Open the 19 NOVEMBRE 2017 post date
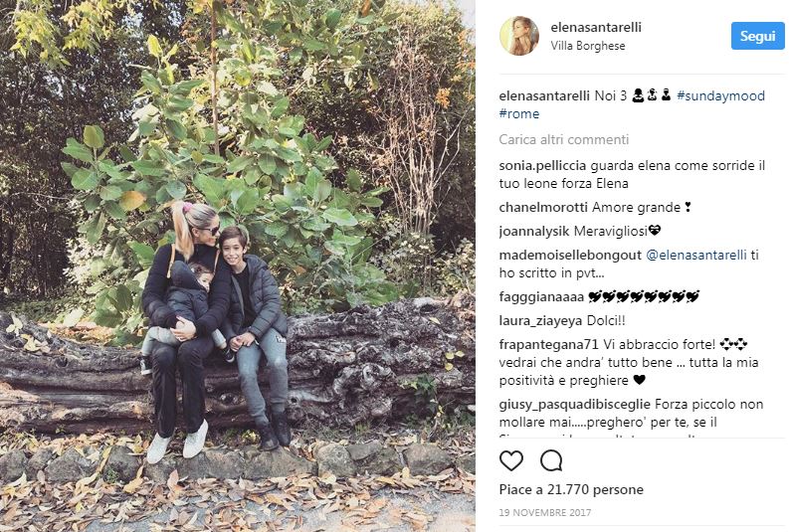The height and width of the screenshot is (532, 789). (x=545, y=512)
